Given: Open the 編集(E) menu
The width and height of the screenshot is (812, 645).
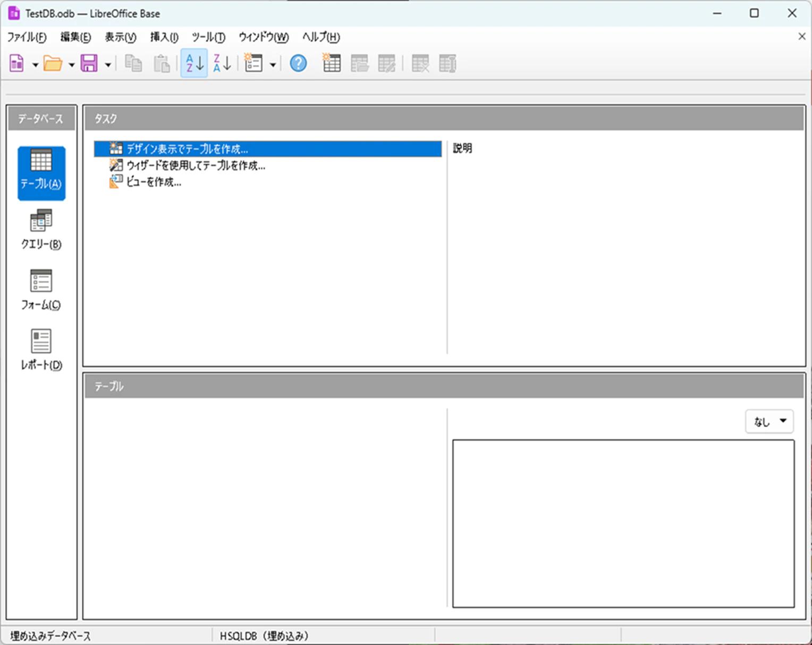Looking at the screenshot, I should [75, 37].
